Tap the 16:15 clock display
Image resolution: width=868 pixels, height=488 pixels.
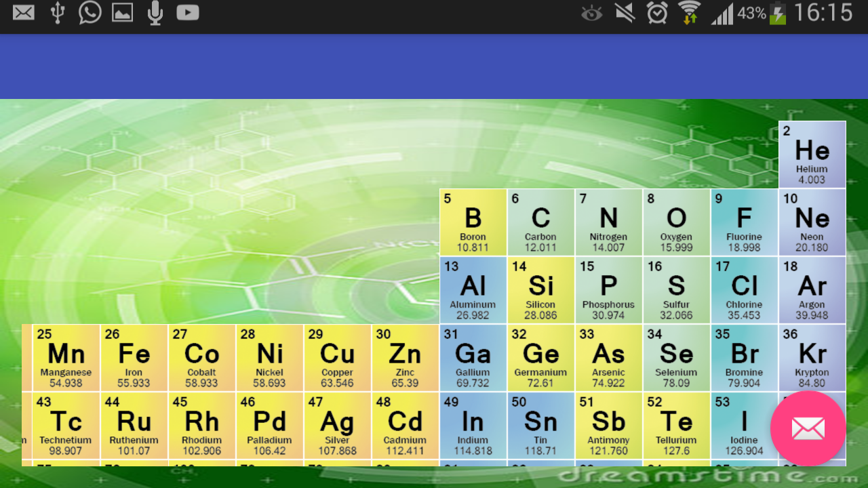pyautogui.click(x=823, y=13)
